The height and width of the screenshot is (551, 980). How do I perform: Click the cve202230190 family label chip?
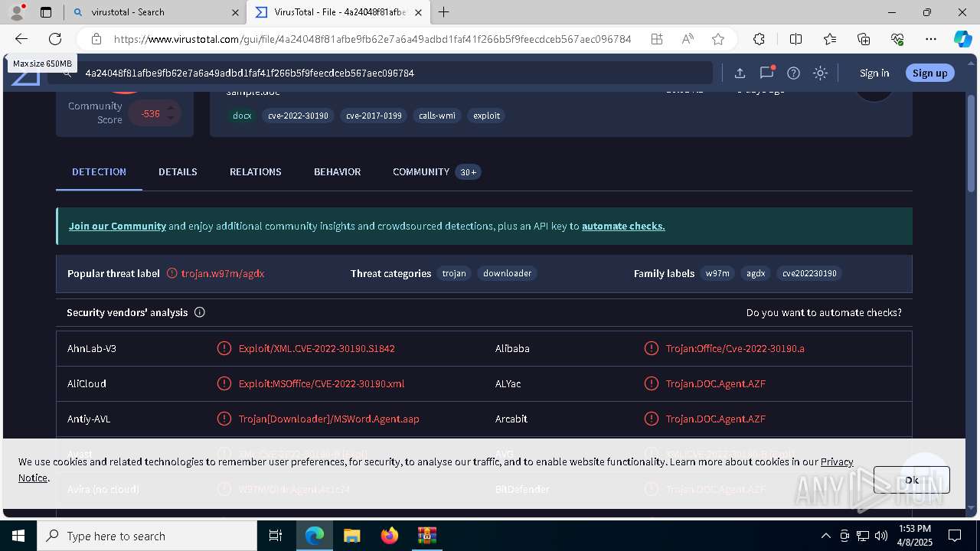point(809,273)
